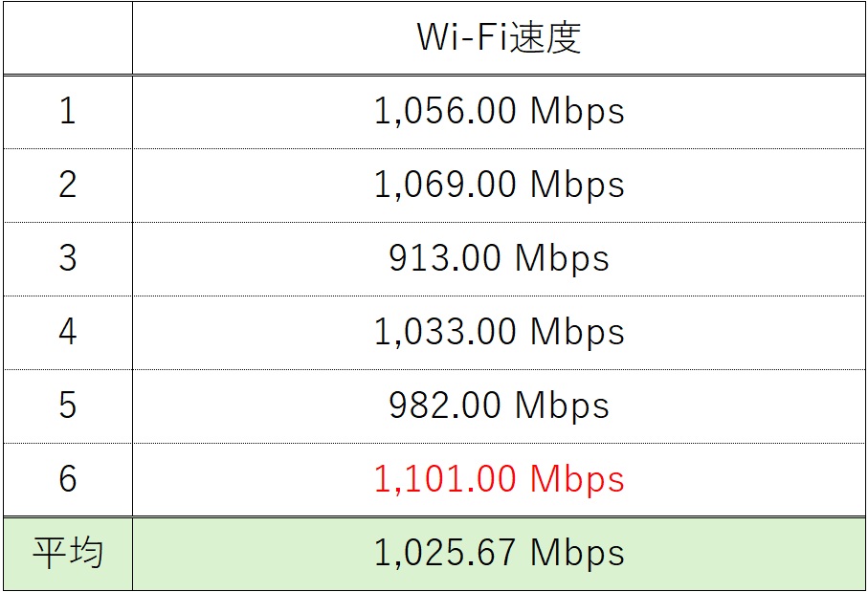868x592 pixels.
Task: Click the word Mbps in row 1
Action: pyautogui.click(x=577, y=112)
